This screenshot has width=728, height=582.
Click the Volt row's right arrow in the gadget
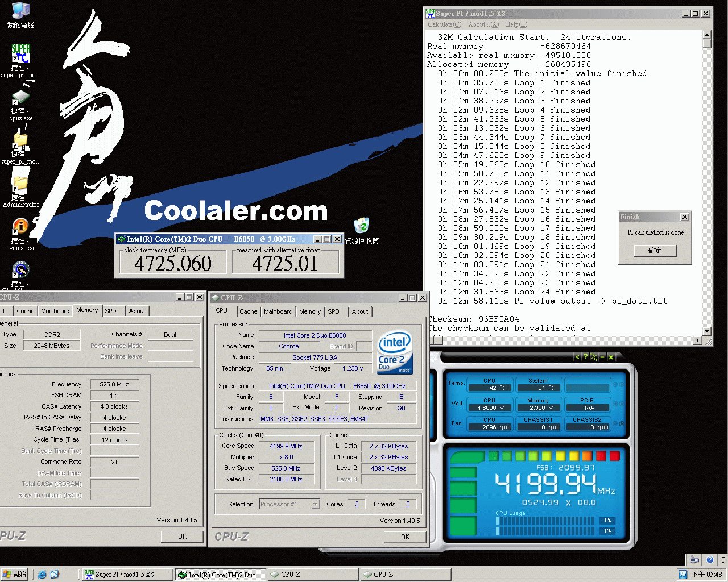coord(621,404)
